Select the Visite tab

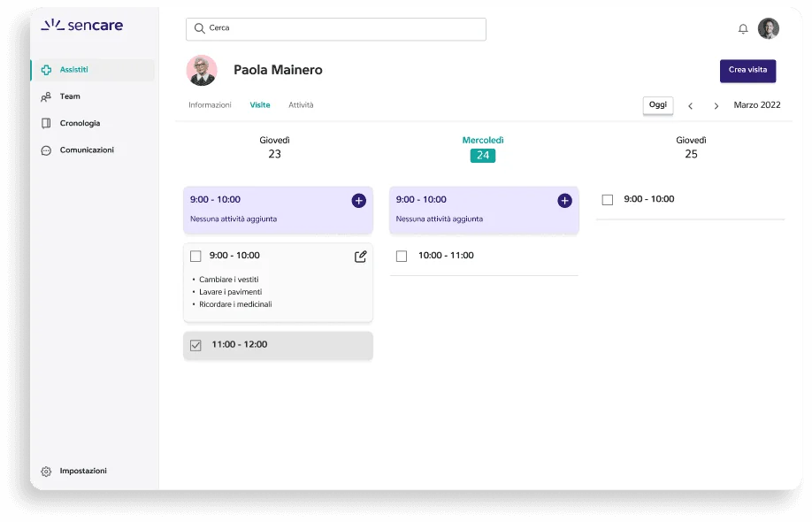click(260, 105)
